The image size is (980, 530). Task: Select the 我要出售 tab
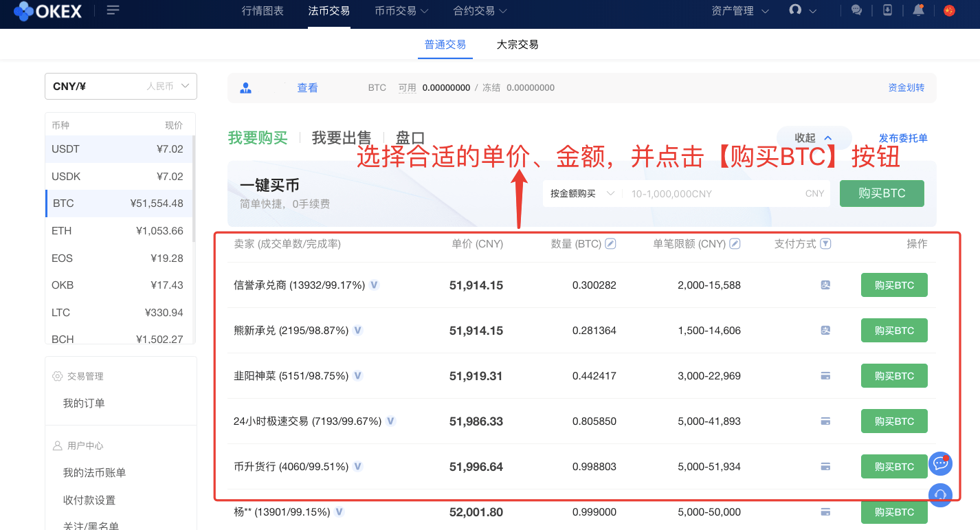(x=342, y=137)
